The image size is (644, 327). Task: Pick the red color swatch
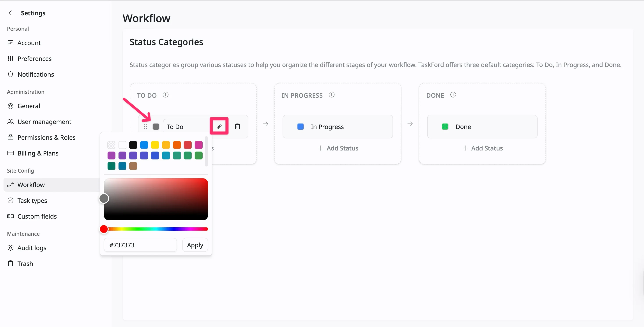pos(188,145)
